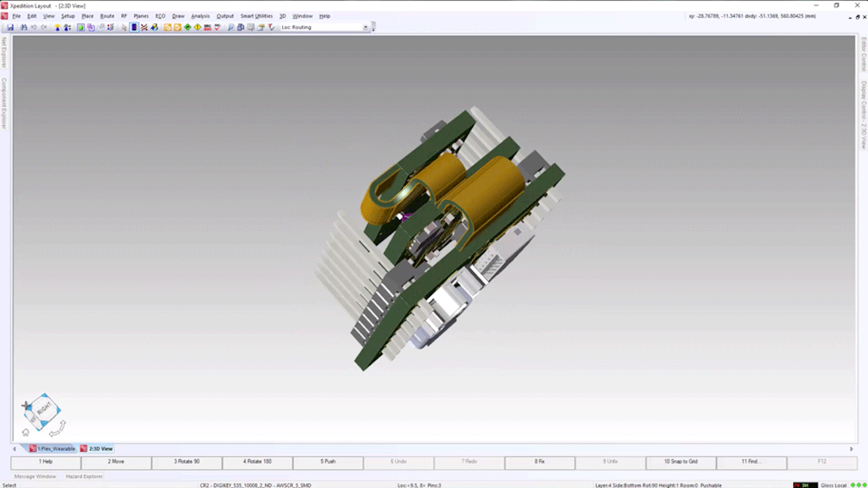Click the green status indicator dots in status bar
This screenshot has width=868, height=488.
[857, 484]
